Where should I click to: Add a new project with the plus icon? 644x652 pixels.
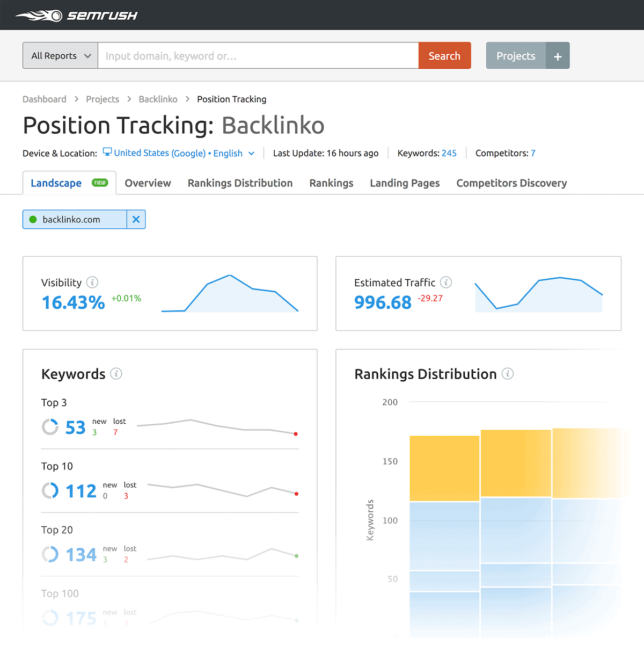point(558,56)
